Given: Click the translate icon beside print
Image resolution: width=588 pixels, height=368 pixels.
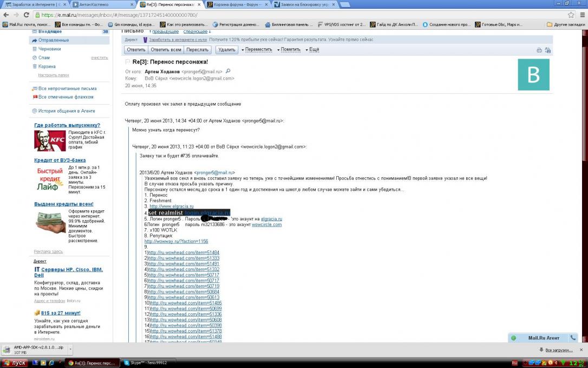Looking at the screenshot, I should pos(547,50).
